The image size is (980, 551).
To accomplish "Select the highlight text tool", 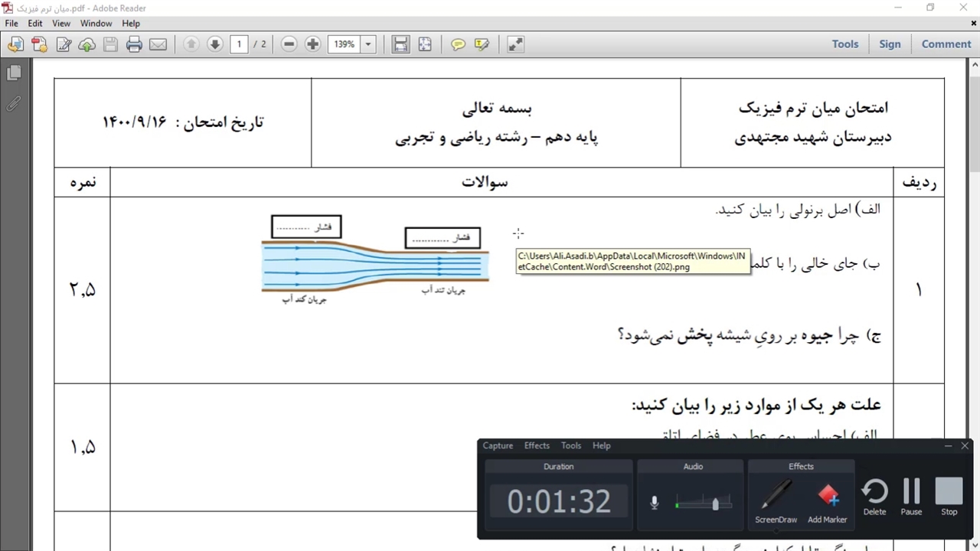I will click(482, 44).
